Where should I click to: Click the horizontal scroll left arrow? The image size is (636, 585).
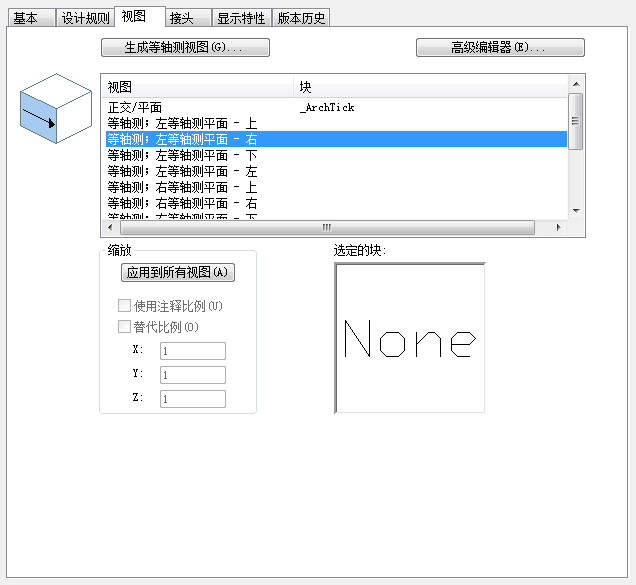(110, 227)
